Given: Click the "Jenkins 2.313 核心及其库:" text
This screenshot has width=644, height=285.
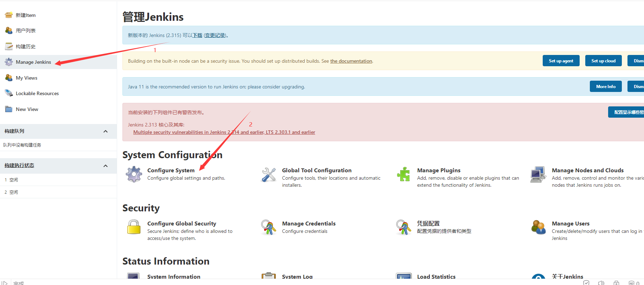Looking at the screenshot, I should (x=156, y=125).
